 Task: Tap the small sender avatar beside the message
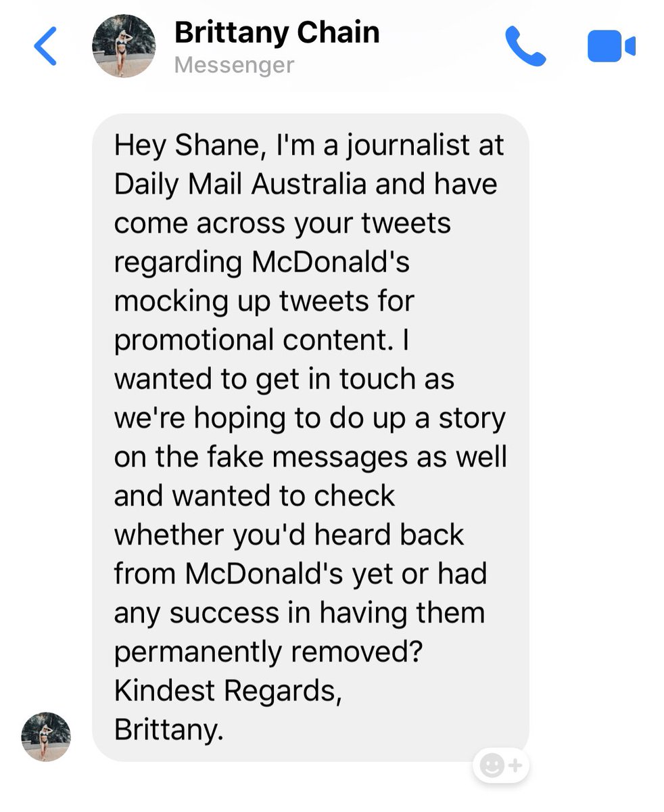click(x=46, y=737)
